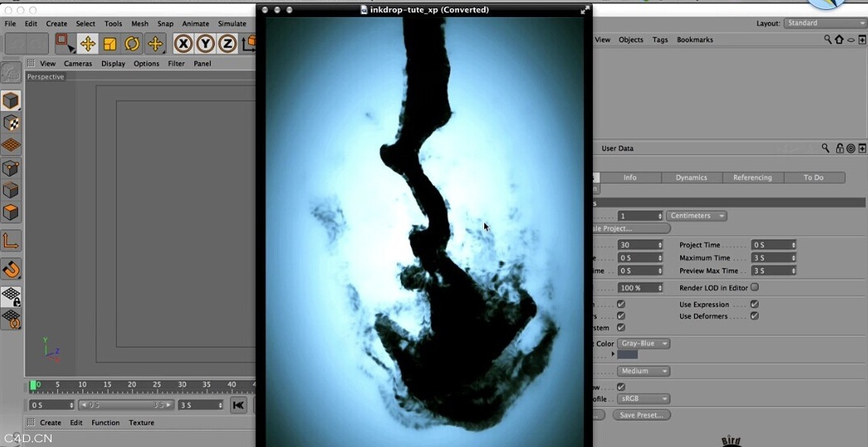Click the Save Preset button
Viewport: 868px width, 447px height.
643,415
